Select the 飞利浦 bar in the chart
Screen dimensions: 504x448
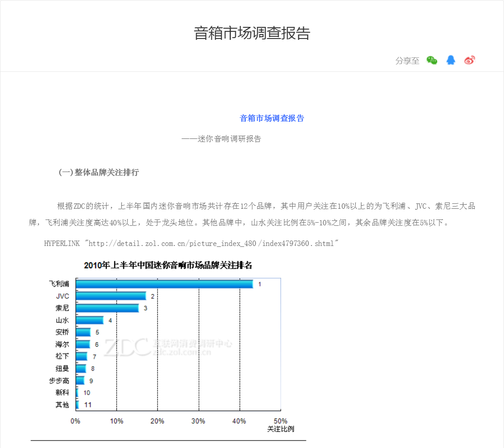(164, 284)
